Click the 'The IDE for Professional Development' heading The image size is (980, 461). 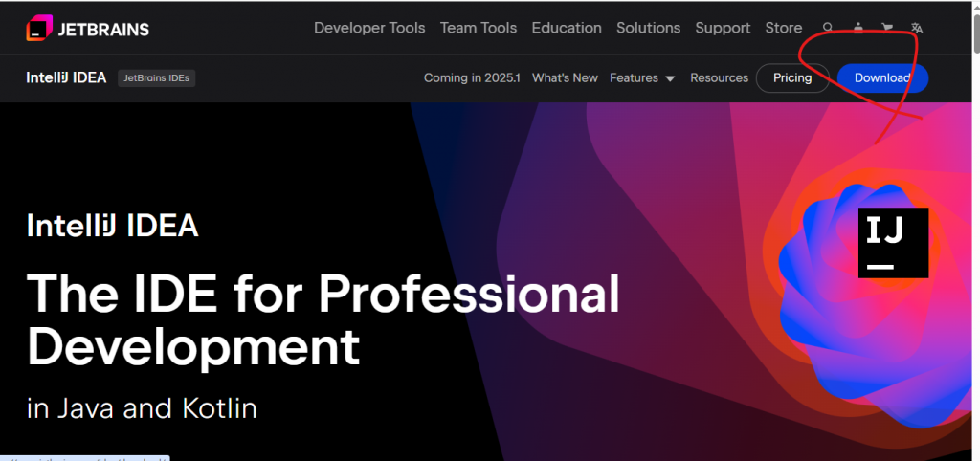323,319
